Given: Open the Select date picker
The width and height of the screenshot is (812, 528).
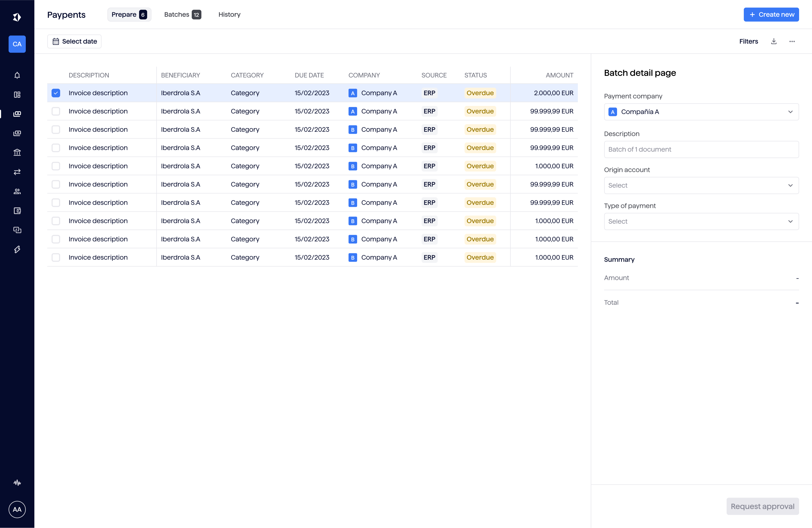Looking at the screenshot, I should 74,41.
